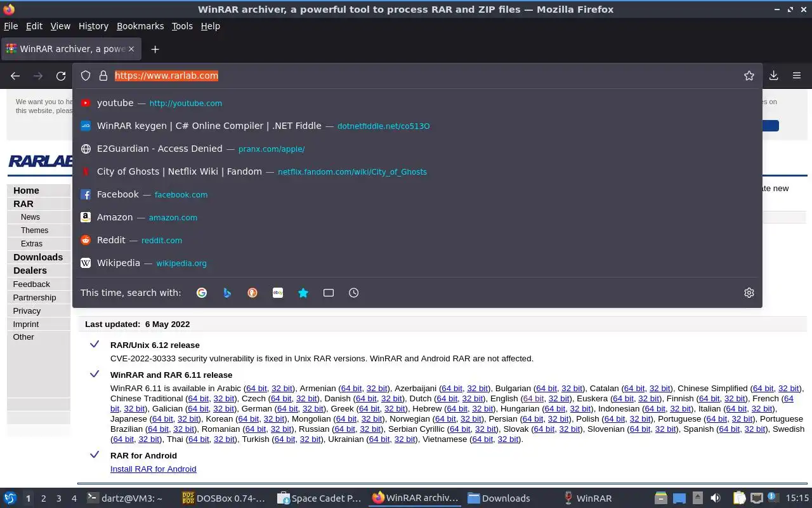Image resolution: width=812 pixels, height=508 pixels.
Task: Open the Tools menu
Action: pos(182,26)
